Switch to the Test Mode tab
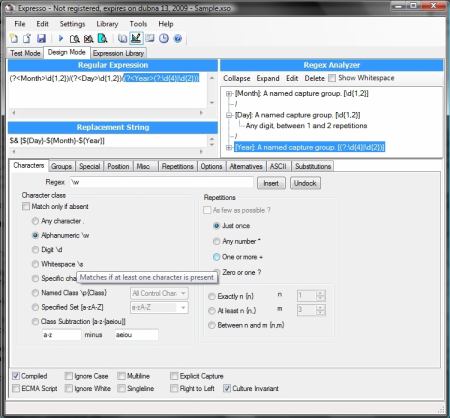 click(25, 53)
